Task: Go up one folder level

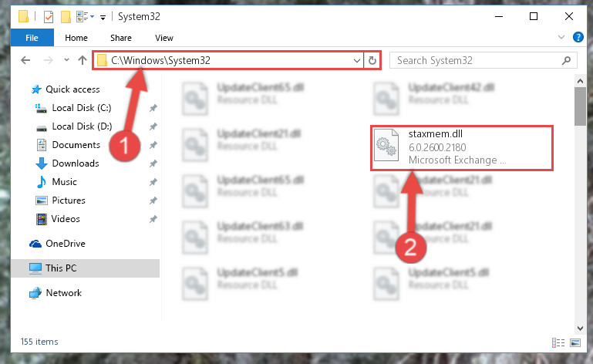Action: (83, 60)
